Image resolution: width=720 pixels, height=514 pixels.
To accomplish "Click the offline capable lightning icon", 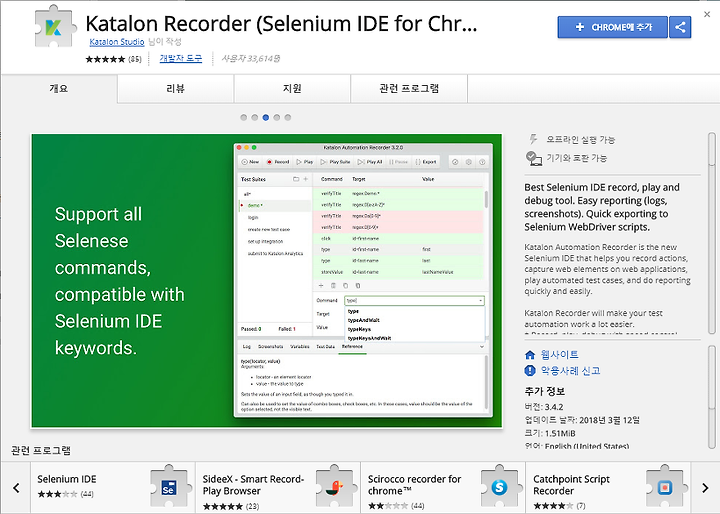I will pos(533,139).
